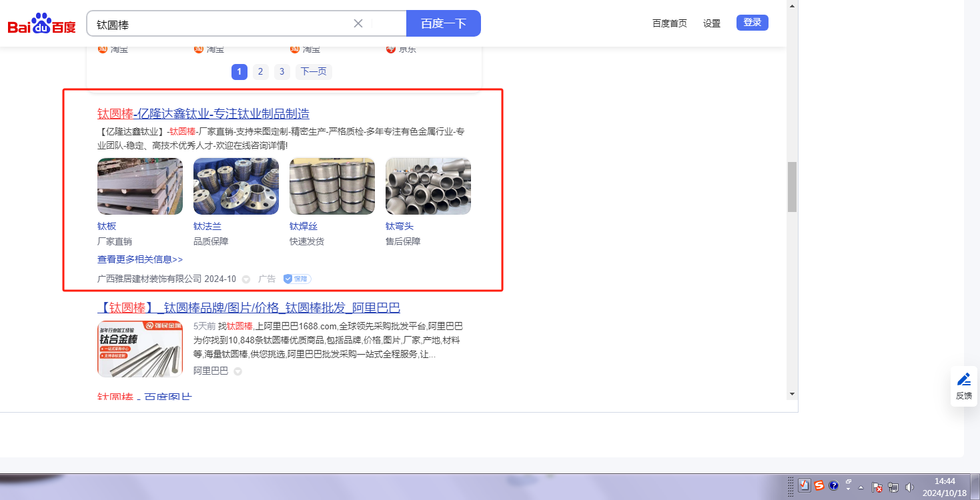This screenshot has height=500, width=980.
Task: Click the blue help question-mark tray icon
Action: pyautogui.click(x=833, y=485)
